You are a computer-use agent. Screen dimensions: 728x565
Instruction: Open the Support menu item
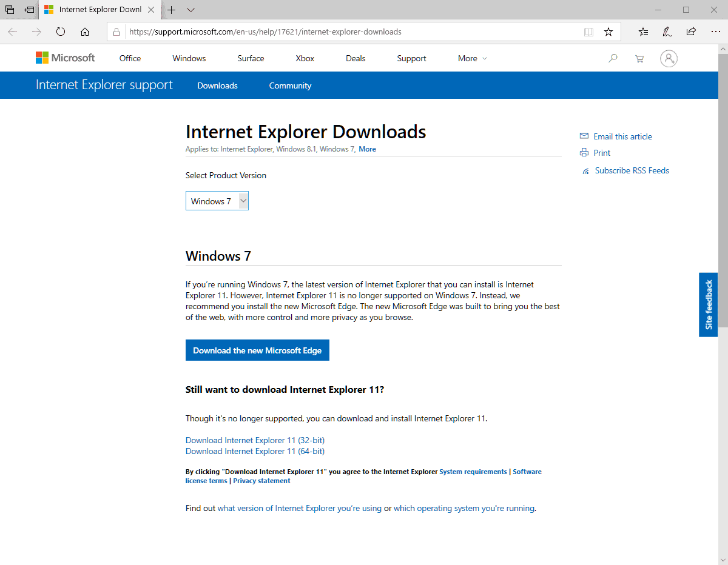[411, 58]
